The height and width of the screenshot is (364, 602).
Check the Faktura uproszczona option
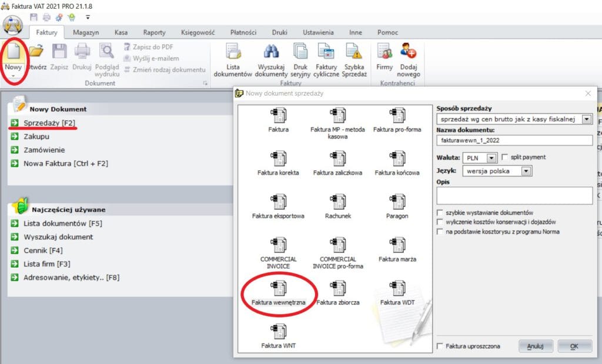pyautogui.click(x=440, y=346)
